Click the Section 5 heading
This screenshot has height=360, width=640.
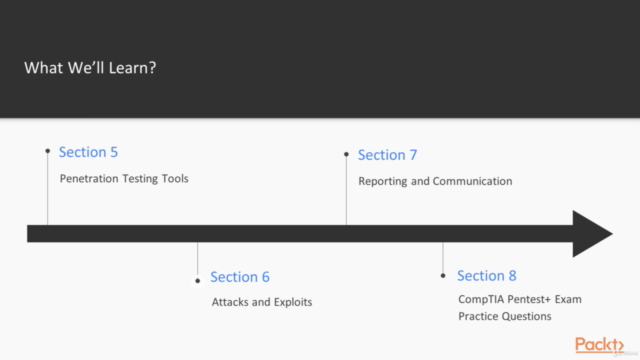pyautogui.click(x=88, y=152)
